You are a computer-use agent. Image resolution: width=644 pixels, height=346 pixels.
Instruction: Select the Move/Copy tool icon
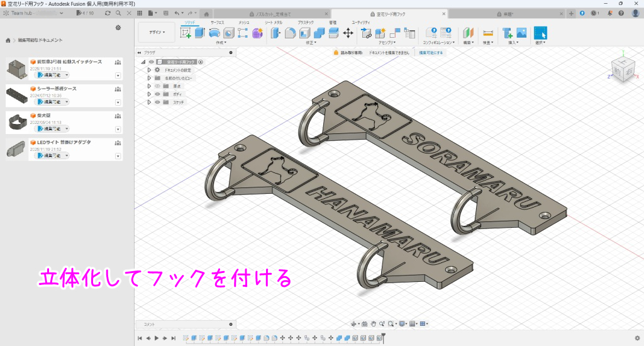pos(348,33)
